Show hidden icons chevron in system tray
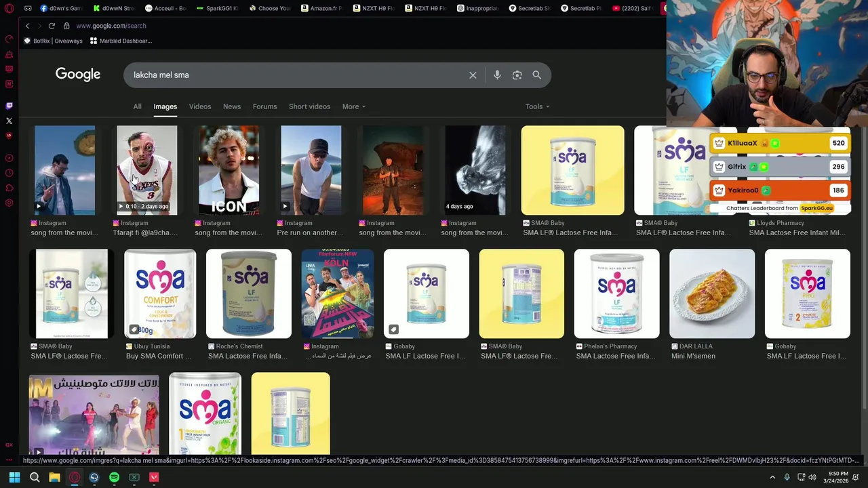This screenshot has height=488, width=868. pyautogui.click(x=772, y=477)
